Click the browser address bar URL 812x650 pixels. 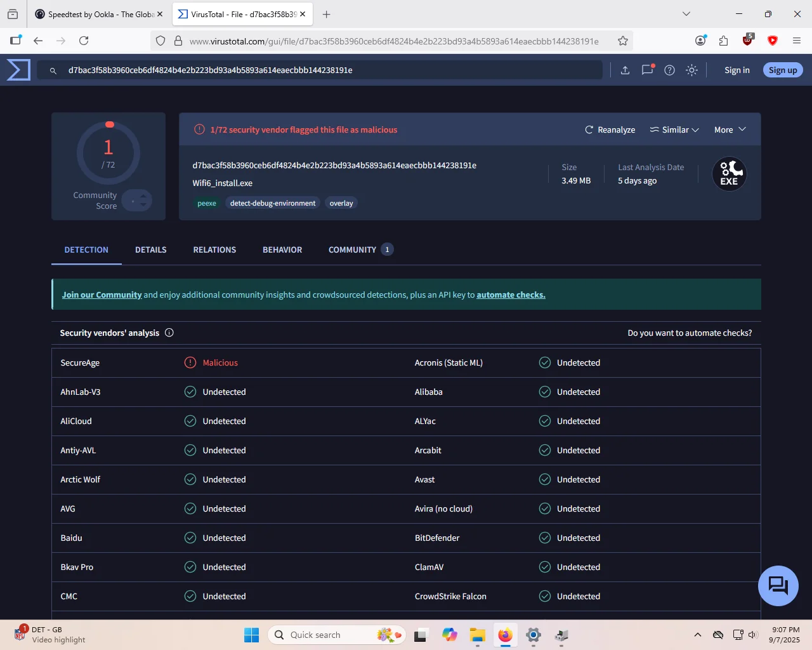pos(394,41)
